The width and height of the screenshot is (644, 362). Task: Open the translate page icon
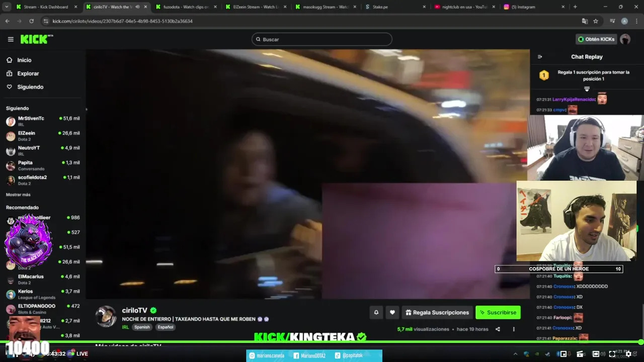tap(585, 21)
